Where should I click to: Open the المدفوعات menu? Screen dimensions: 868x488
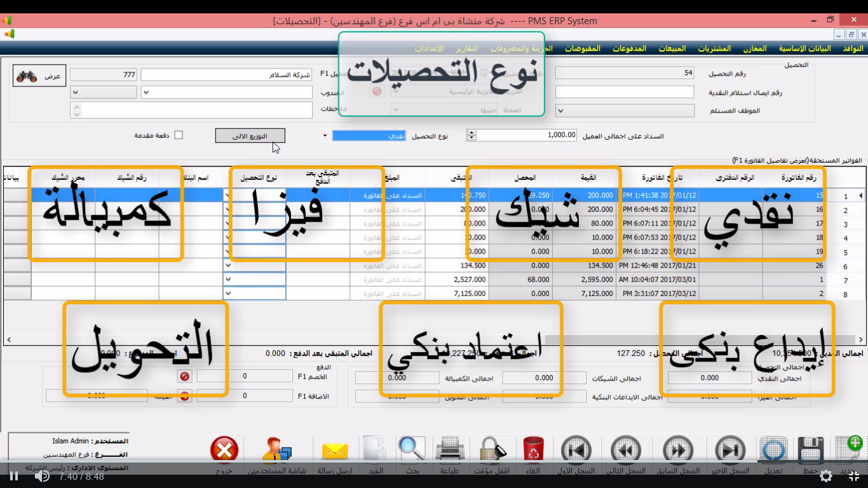[629, 48]
